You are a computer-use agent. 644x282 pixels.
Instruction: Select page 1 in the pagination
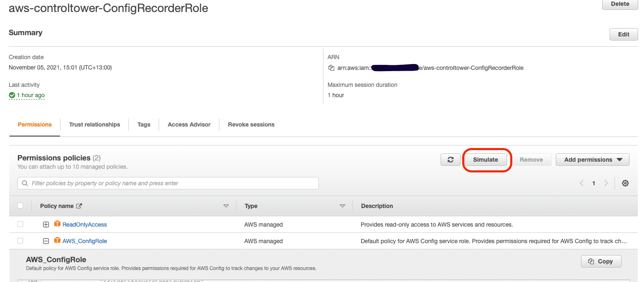tap(593, 183)
